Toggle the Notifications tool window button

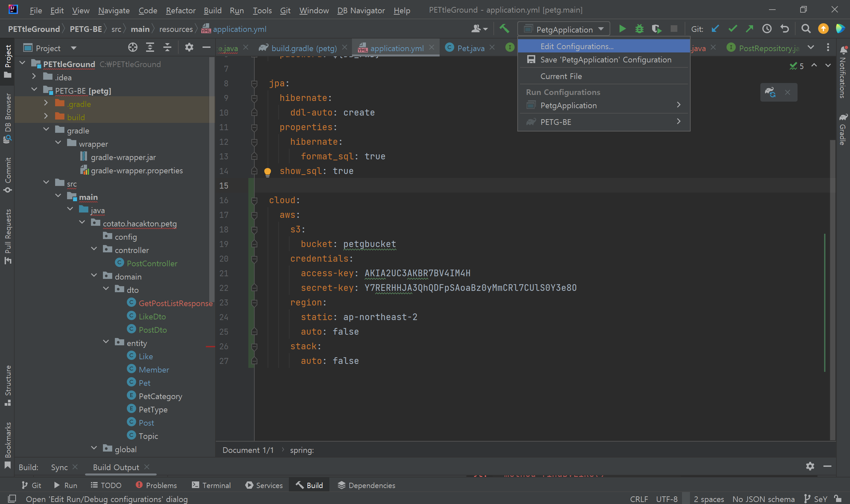(843, 72)
